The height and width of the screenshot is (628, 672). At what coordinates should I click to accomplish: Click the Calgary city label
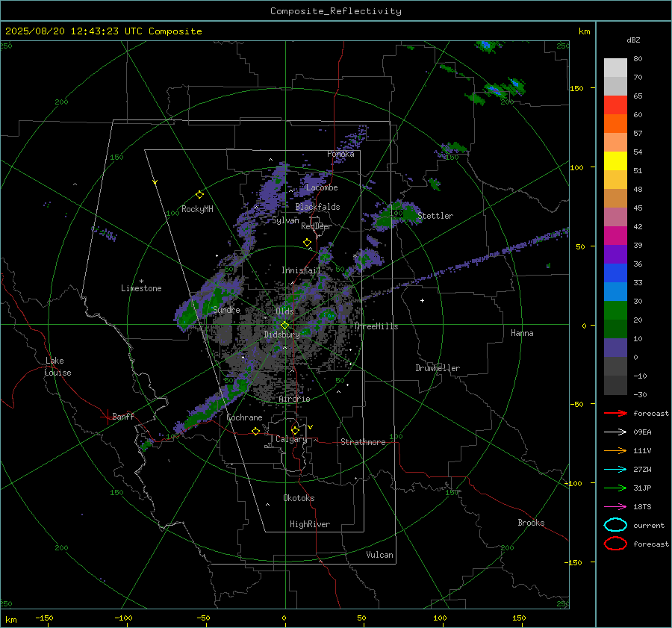point(291,439)
